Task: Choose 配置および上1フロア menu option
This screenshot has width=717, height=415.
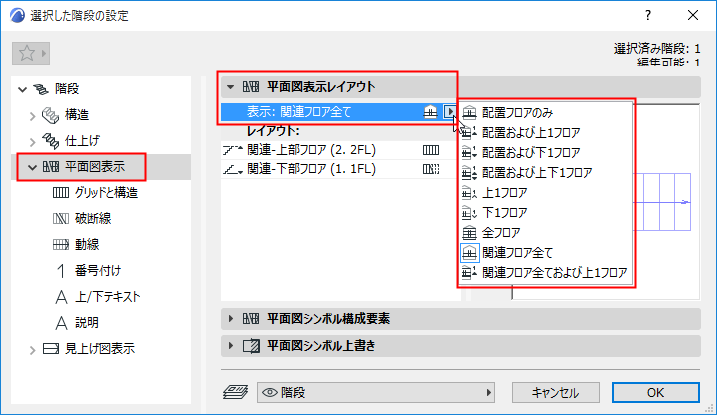Action: [x=546, y=133]
